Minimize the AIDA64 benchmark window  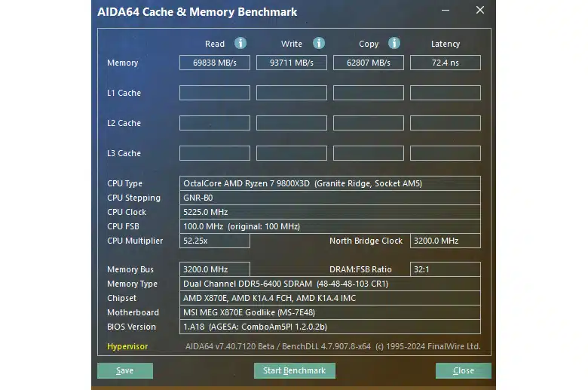click(446, 10)
